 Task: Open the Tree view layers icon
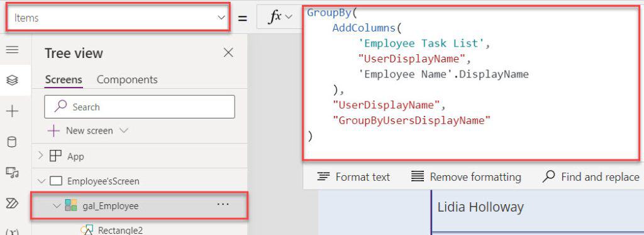pos(13,80)
